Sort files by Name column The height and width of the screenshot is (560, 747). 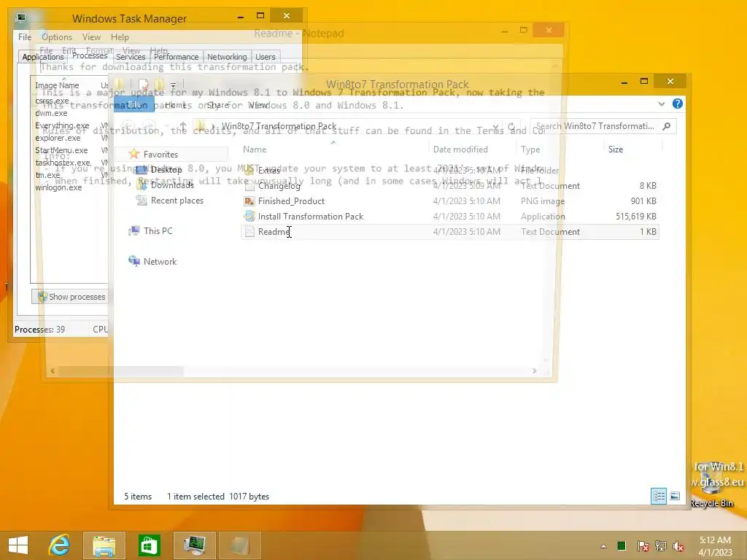255,149
